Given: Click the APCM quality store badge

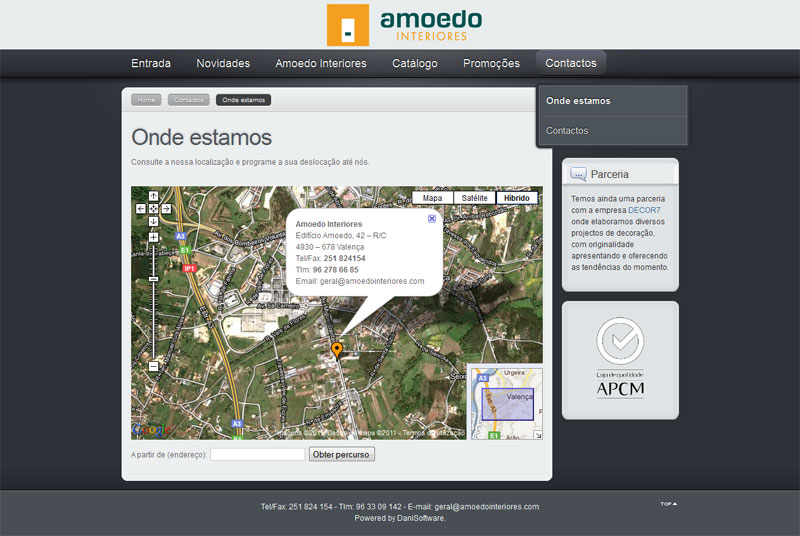Looking at the screenshot, I should click(x=620, y=358).
